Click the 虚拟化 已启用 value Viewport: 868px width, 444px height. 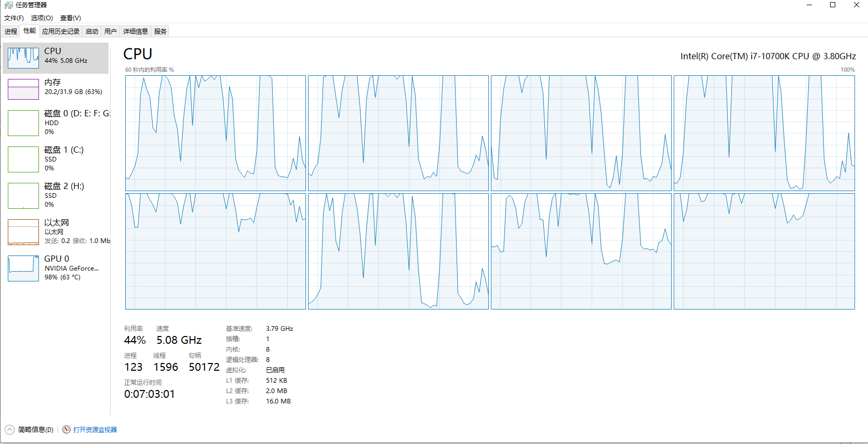pos(275,370)
